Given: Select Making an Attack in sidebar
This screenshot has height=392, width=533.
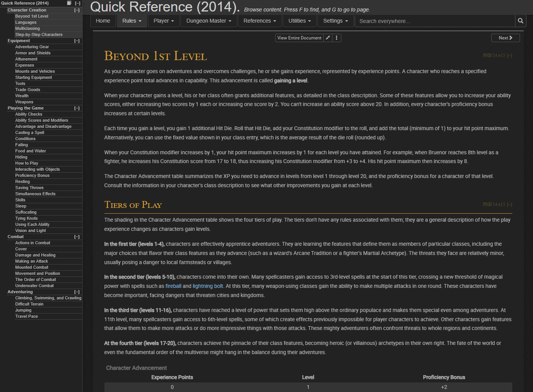Looking at the screenshot, I should (x=49, y=261).
